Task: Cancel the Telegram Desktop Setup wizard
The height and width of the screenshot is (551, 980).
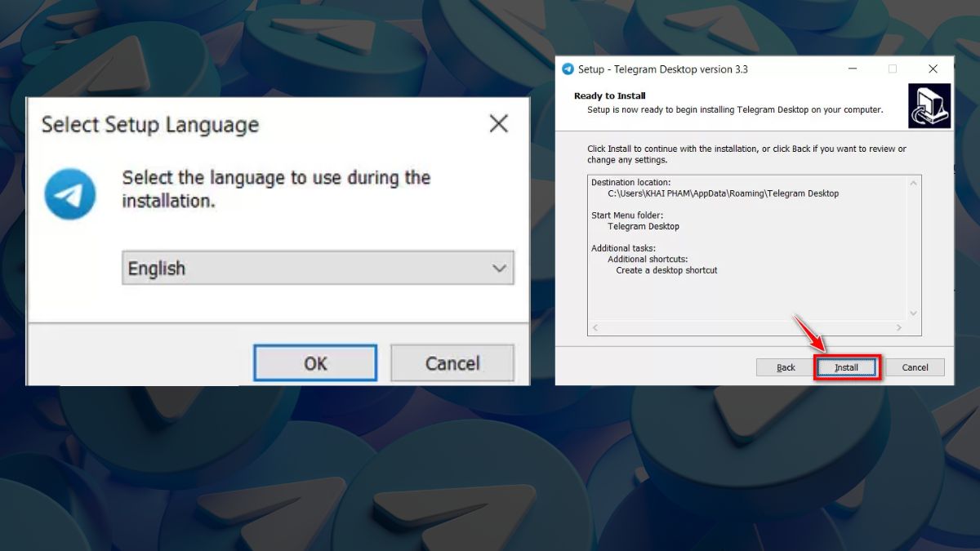Action: (915, 367)
